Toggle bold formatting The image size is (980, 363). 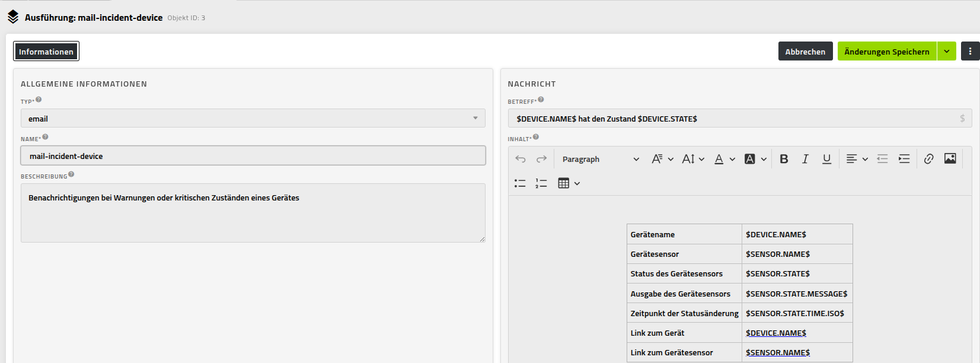[x=784, y=159]
